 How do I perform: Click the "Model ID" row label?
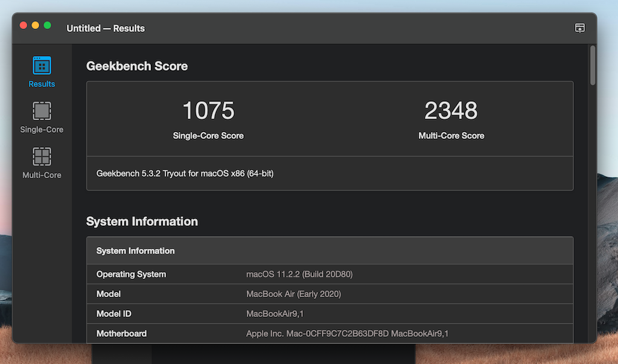114,314
